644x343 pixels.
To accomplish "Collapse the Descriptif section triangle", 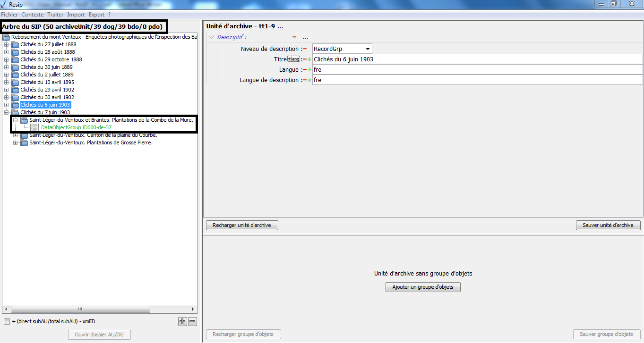I will (x=212, y=37).
